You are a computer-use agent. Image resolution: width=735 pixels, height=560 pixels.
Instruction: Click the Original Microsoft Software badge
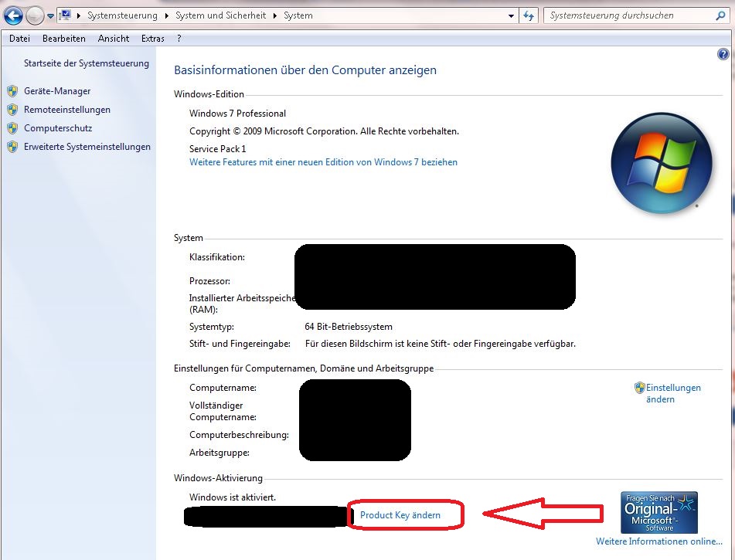pyautogui.click(x=659, y=512)
